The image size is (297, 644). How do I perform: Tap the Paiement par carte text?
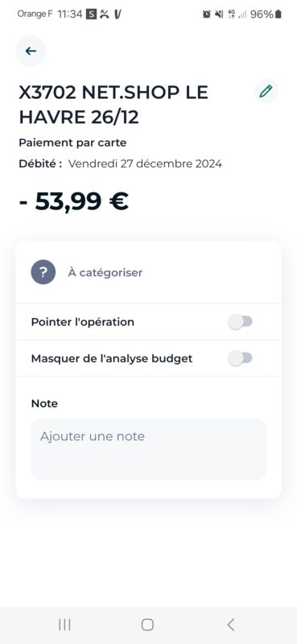pyautogui.click(x=72, y=143)
